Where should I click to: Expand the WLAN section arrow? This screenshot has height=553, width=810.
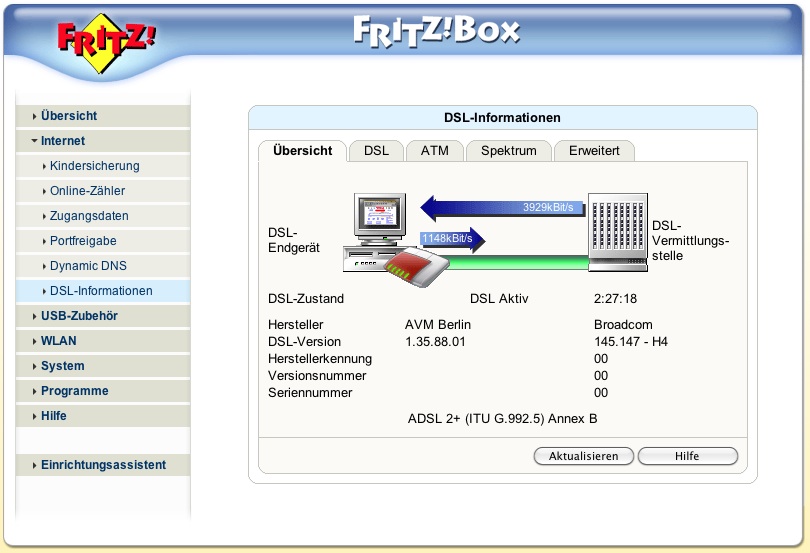click(x=35, y=341)
